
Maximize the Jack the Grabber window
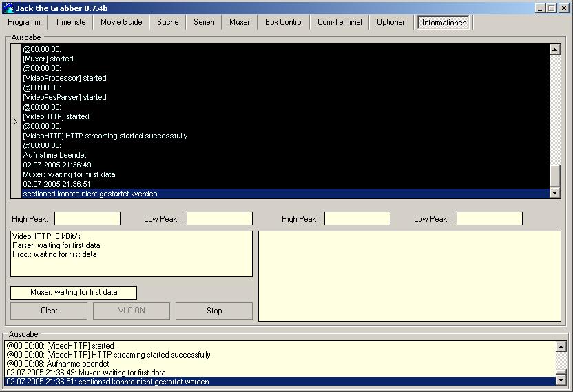552,8
